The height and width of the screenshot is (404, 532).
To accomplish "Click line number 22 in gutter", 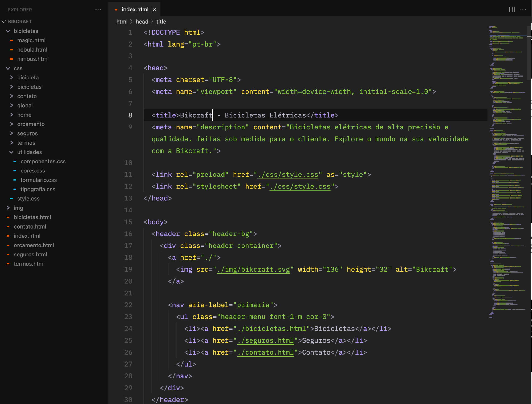I will click(x=128, y=305).
